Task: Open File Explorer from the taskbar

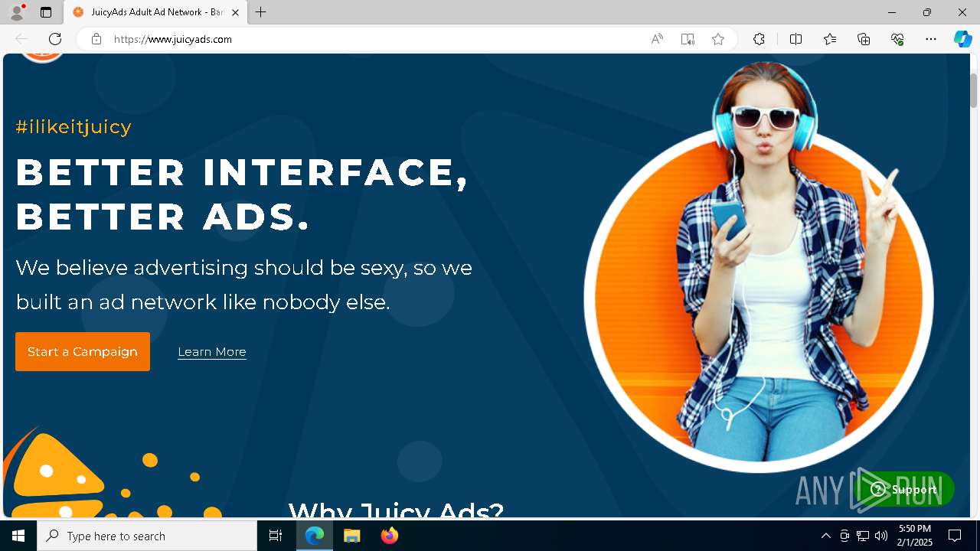Action: pos(351,536)
